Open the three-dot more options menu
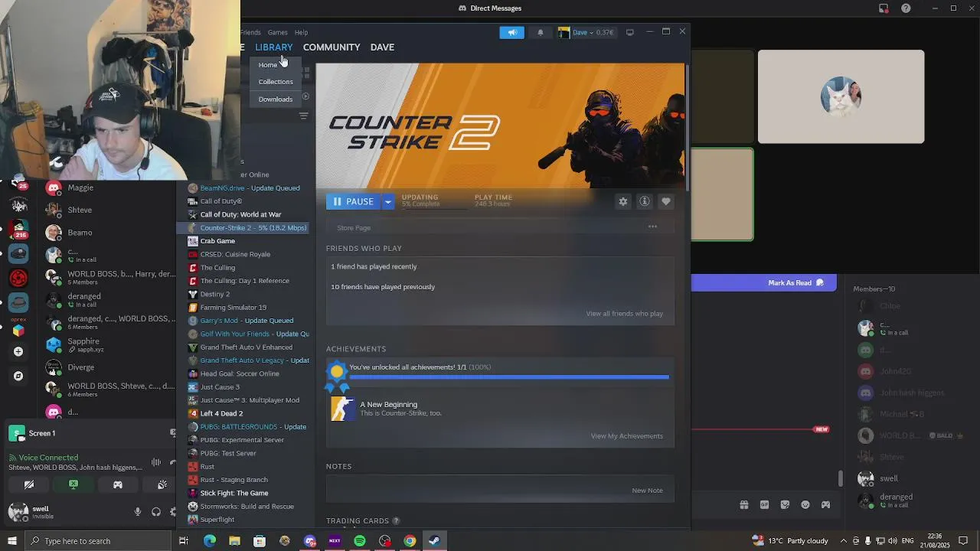The width and height of the screenshot is (980, 551). [652, 227]
